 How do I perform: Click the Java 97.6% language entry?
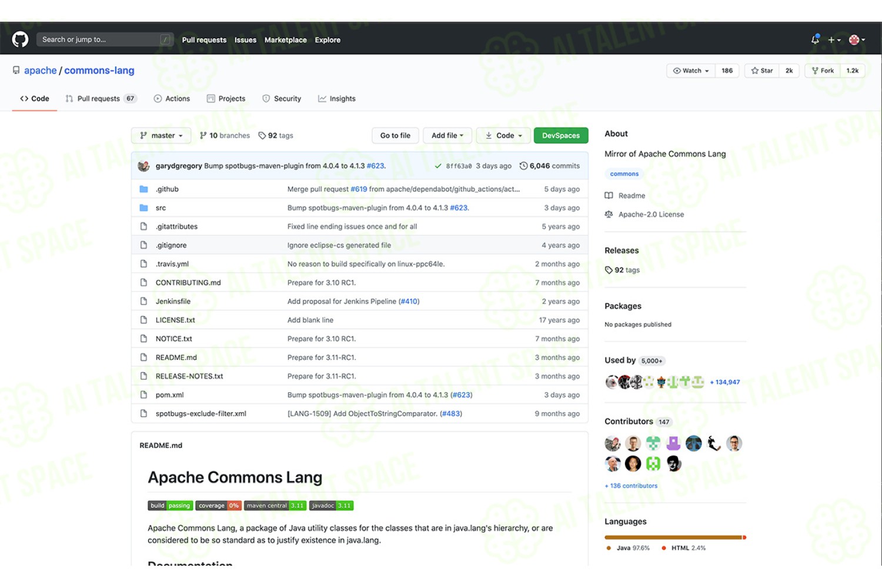[628, 548]
